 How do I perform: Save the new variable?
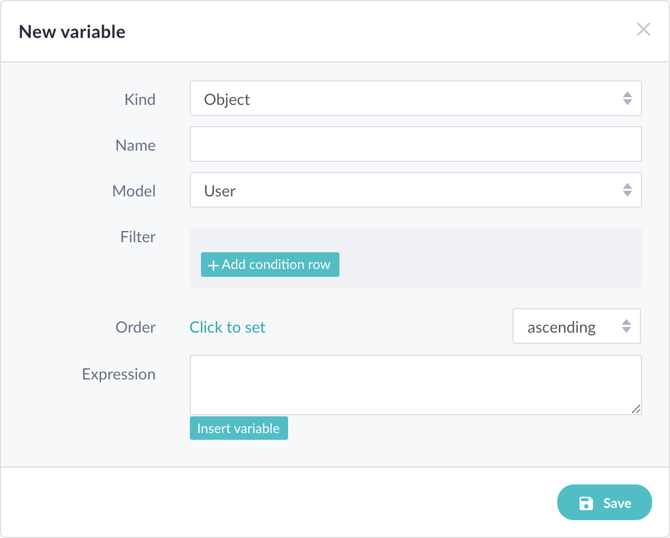pyautogui.click(x=604, y=503)
